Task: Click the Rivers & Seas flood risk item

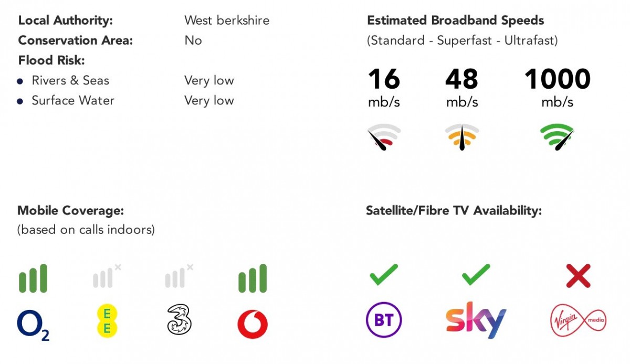Action: 70,80
